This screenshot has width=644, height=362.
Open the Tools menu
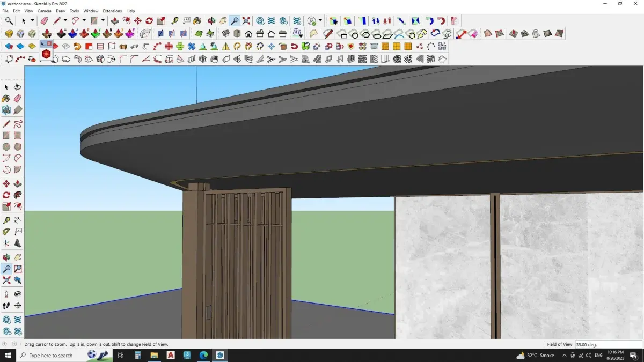(74, 11)
